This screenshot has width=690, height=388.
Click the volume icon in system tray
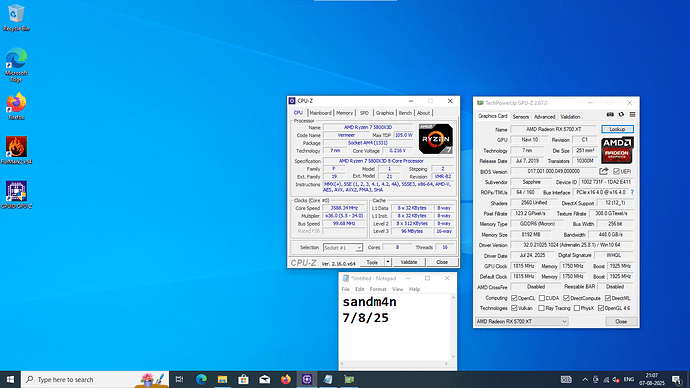(616, 380)
